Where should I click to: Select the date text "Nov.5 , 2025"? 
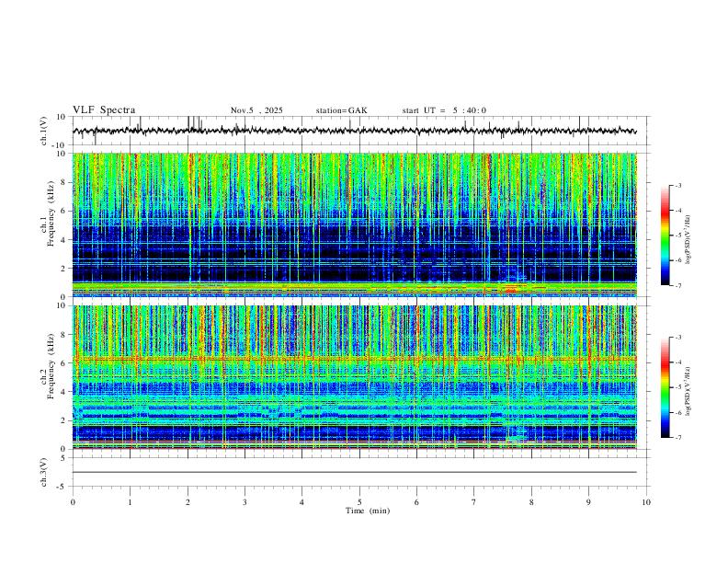tap(256, 110)
